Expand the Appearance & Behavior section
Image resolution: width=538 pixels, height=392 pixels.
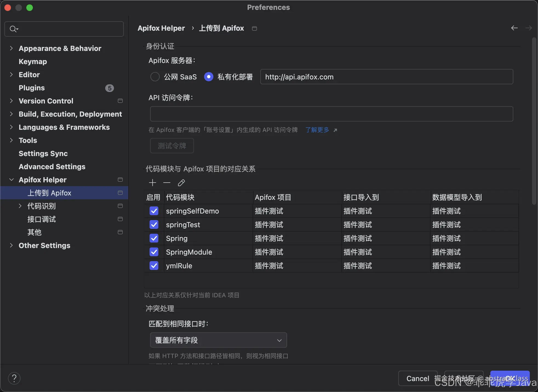[x=11, y=48]
